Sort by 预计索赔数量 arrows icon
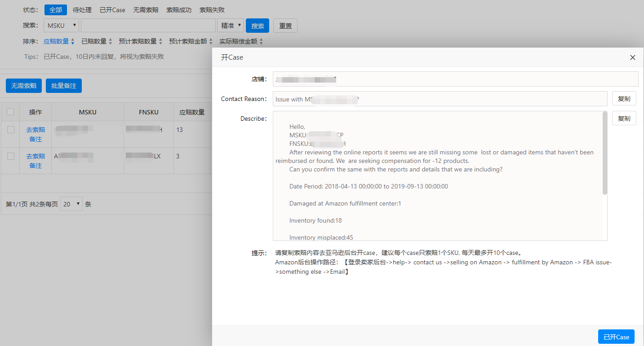 [x=160, y=42]
